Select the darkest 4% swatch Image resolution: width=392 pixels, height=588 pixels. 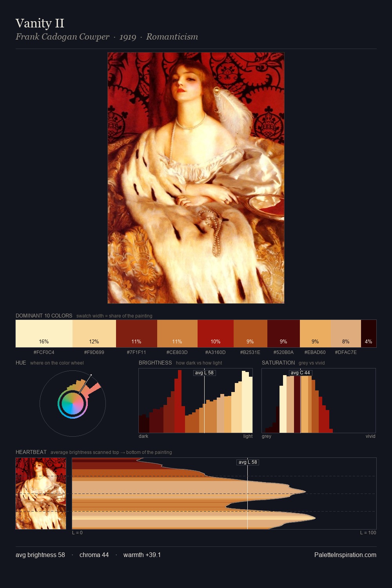coord(368,334)
